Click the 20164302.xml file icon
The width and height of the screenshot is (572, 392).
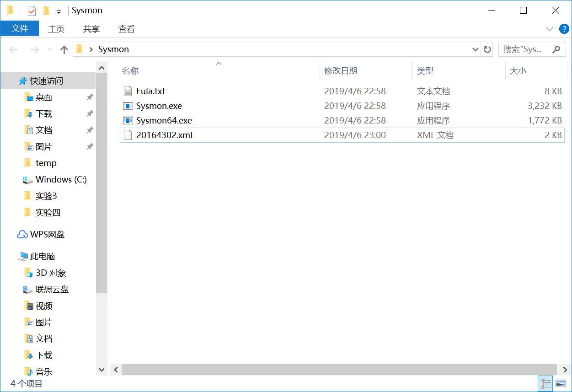coord(128,135)
